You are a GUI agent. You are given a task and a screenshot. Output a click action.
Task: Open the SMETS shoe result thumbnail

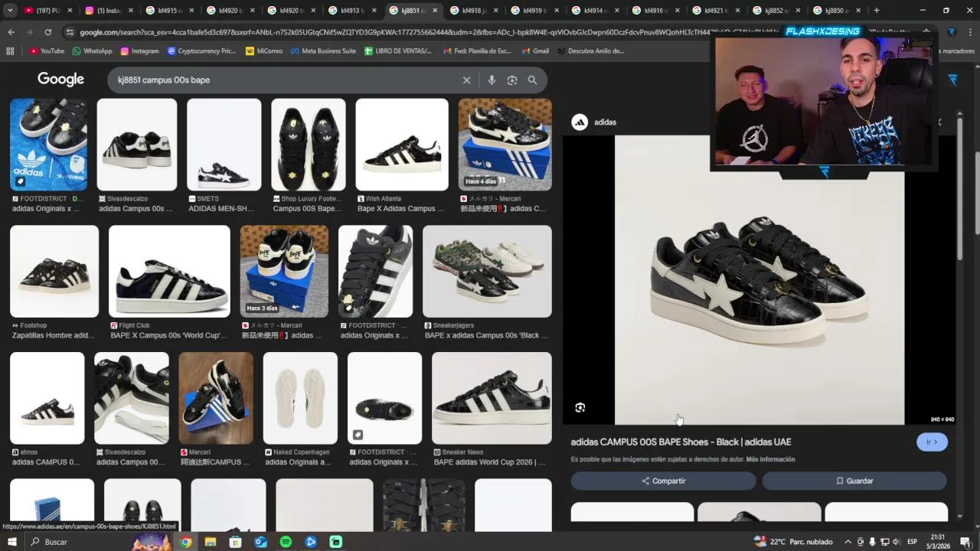pyautogui.click(x=224, y=145)
